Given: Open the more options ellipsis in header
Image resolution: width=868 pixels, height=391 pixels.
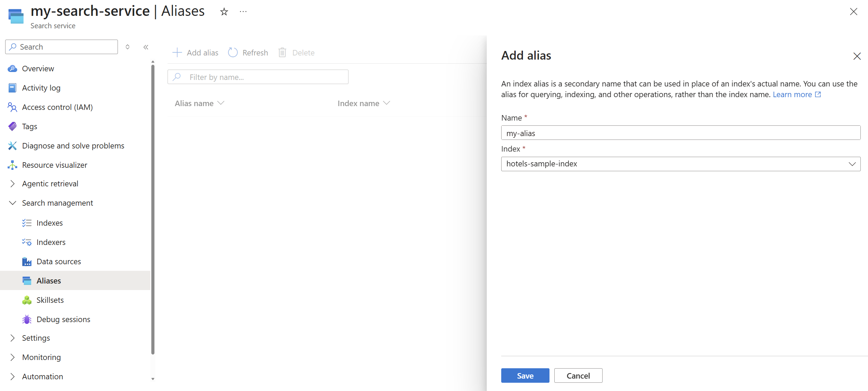Looking at the screenshot, I should click(243, 12).
